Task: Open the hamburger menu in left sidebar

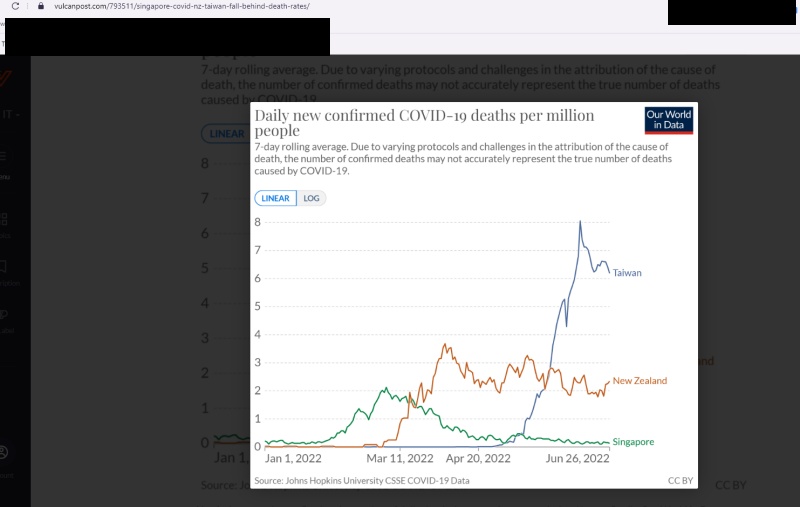Action: click(x=4, y=157)
